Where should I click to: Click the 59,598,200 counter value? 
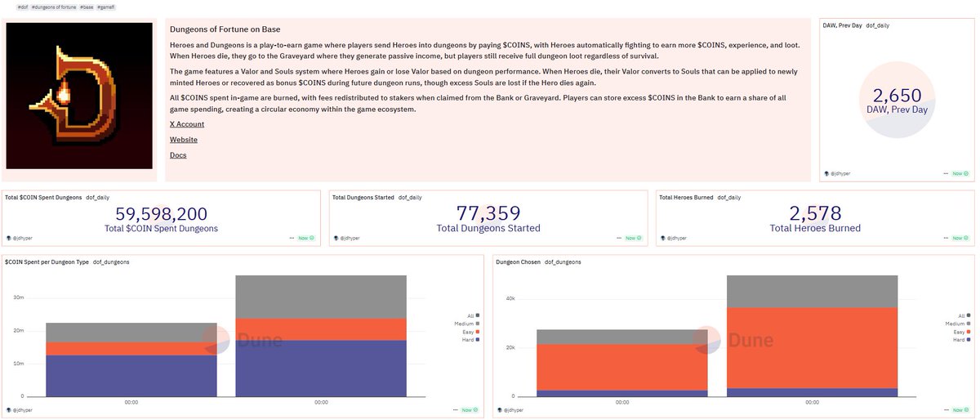click(161, 213)
